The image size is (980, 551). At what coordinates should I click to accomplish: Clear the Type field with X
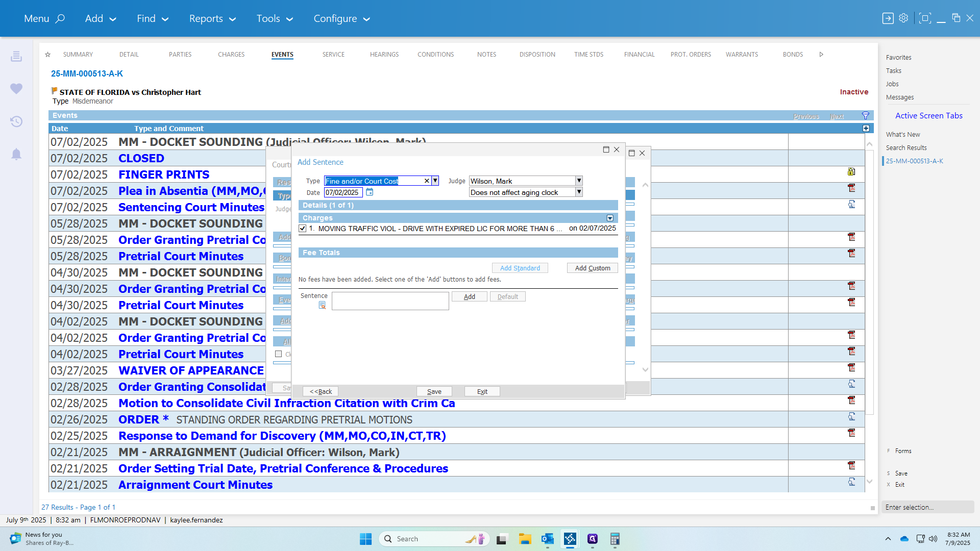427,181
